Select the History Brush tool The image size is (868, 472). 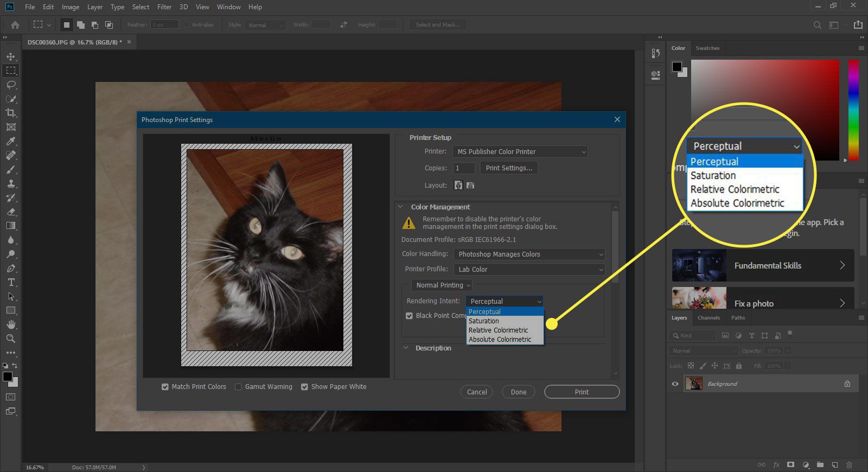pyautogui.click(x=11, y=197)
